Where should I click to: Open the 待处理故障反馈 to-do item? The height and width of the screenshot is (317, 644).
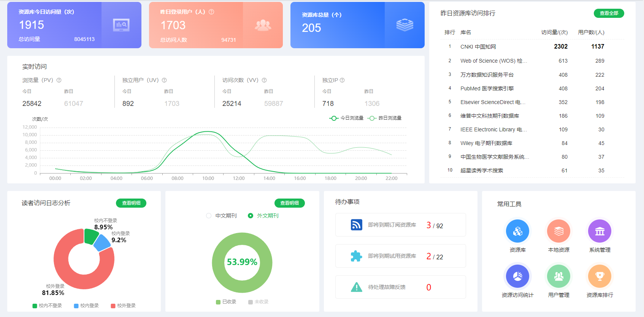pos(400,287)
